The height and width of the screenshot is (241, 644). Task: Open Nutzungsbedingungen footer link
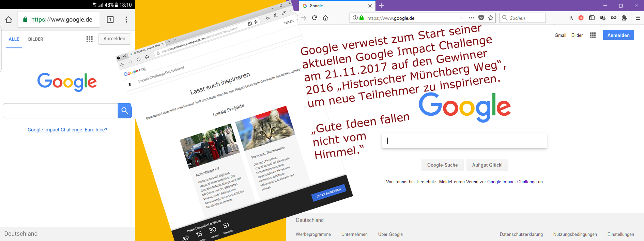pos(575,235)
